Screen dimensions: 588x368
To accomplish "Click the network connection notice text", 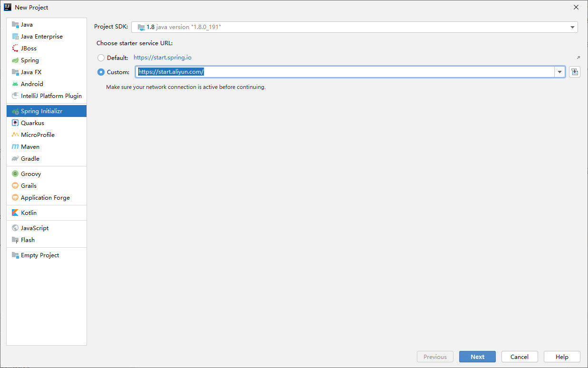I will point(185,87).
